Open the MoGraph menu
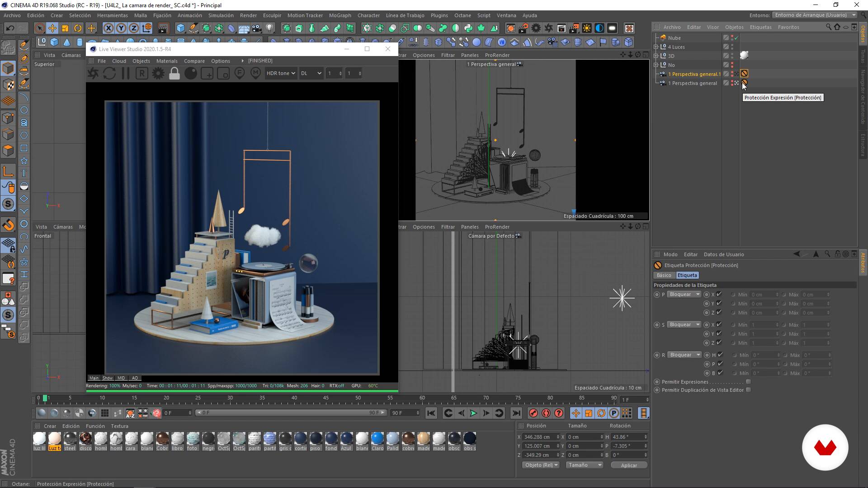 tap(340, 15)
